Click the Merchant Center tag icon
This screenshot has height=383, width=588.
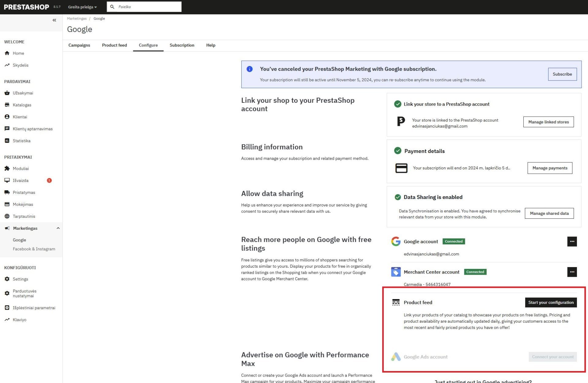(396, 272)
